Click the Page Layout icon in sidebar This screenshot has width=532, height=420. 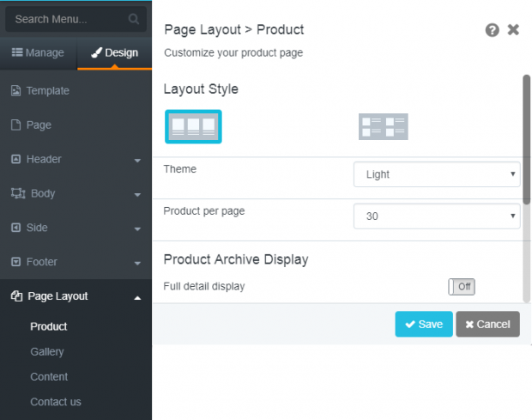point(16,296)
